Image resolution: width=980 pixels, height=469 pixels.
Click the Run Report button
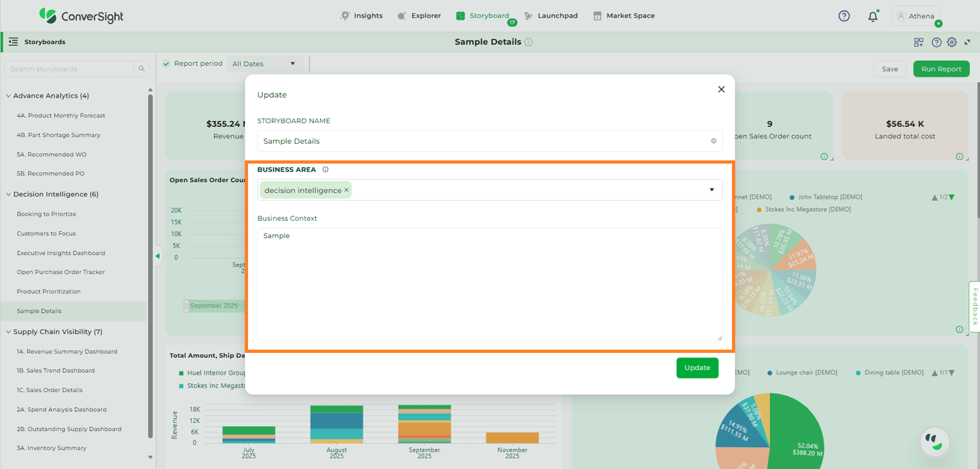coord(941,69)
